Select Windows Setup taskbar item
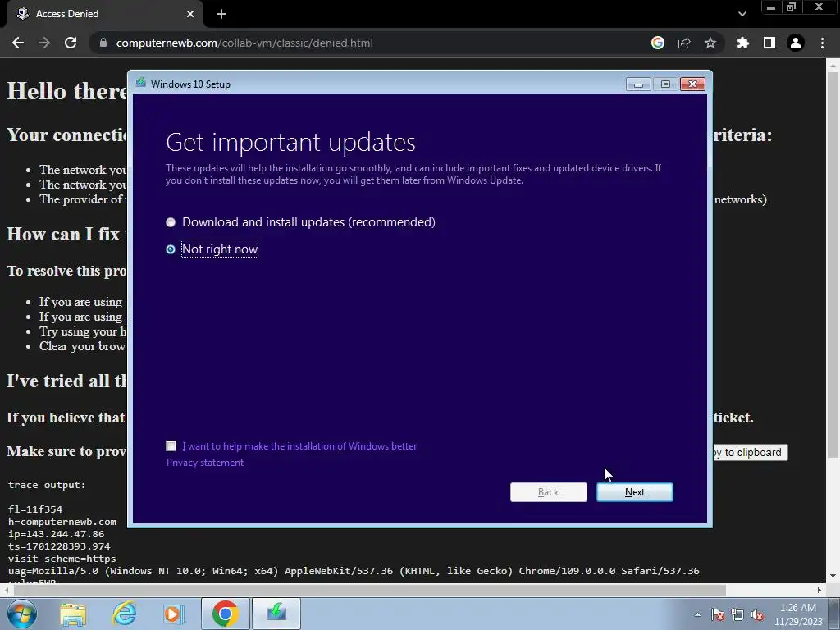Screen dimensions: 840x630 276,614
